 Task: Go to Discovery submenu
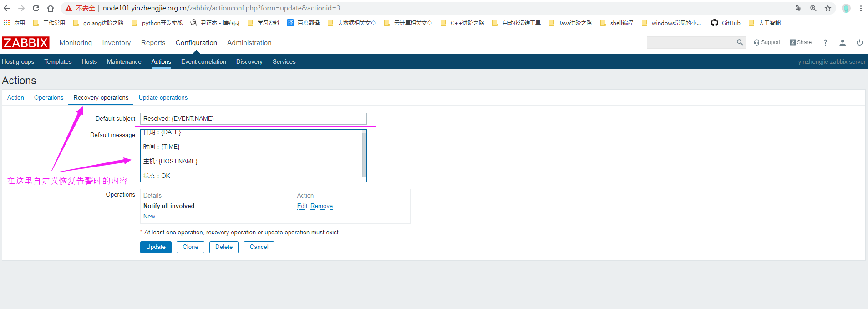249,62
